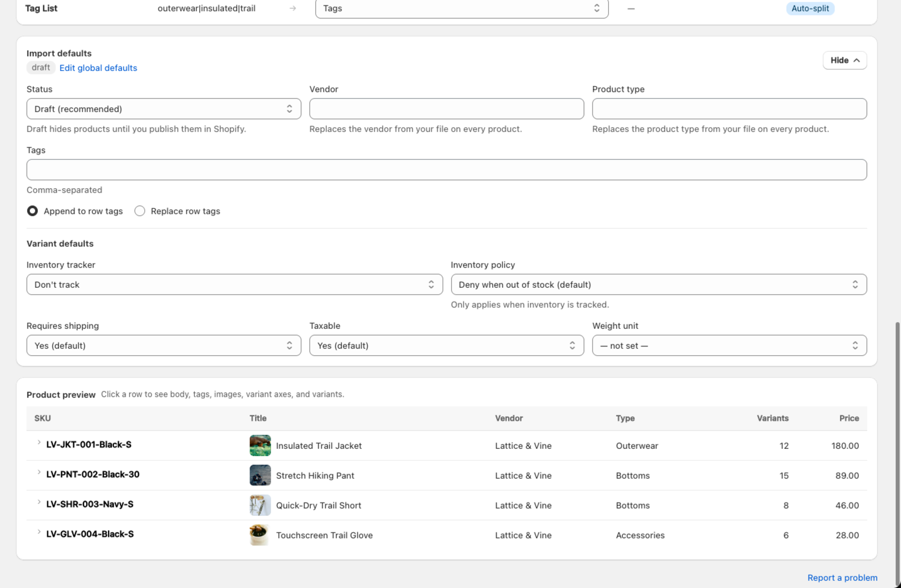This screenshot has width=901, height=588.
Task: Click the 180.00 price cell
Action: click(845, 446)
